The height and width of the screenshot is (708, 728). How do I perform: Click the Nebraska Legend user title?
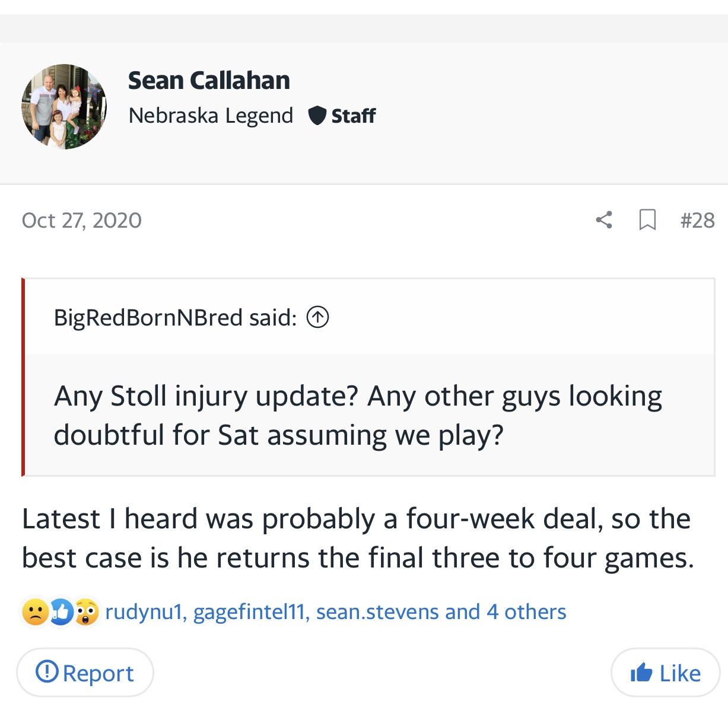pos(211,116)
